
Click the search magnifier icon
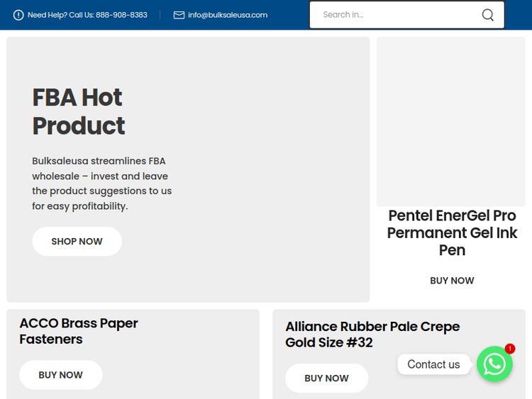click(x=488, y=15)
